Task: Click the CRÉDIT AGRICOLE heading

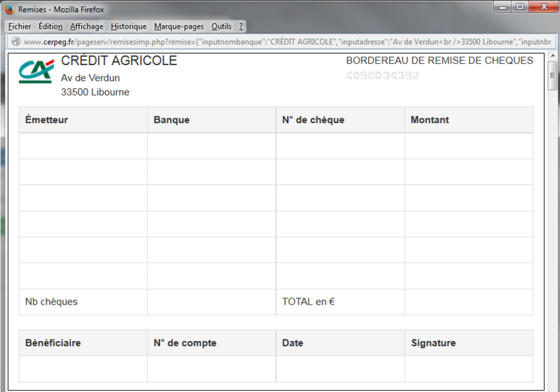Action: click(119, 61)
